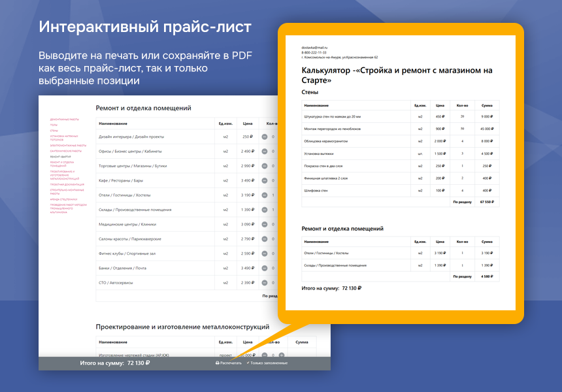Click the minus icon for Отели / Гостиницы / Хостелы
Screen dimensions: 562x392
264,195
